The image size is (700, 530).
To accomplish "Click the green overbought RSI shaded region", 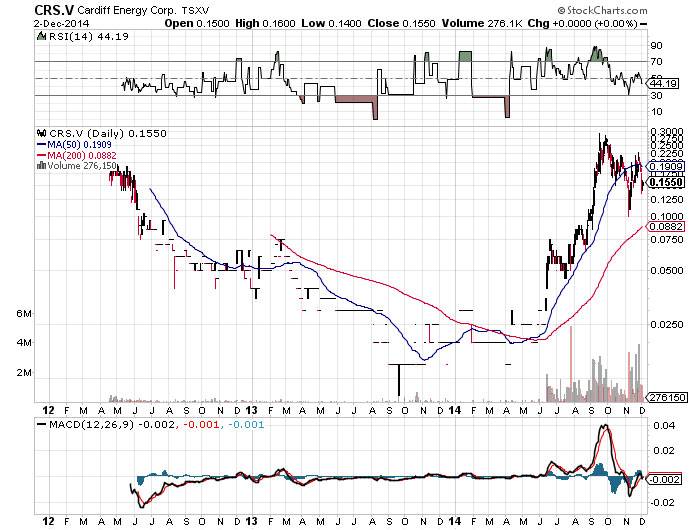I will pyautogui.click(x=465, y=57).
